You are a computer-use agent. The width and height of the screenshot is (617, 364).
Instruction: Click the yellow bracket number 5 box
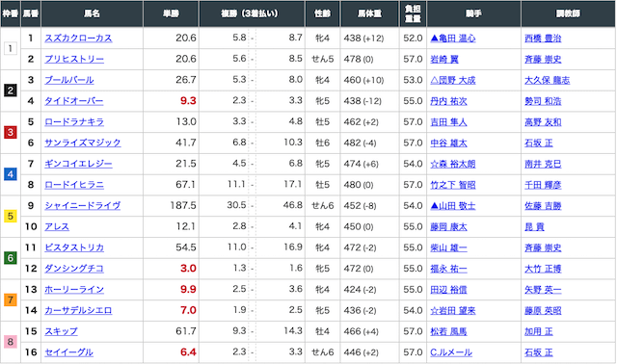coord(11,217)
